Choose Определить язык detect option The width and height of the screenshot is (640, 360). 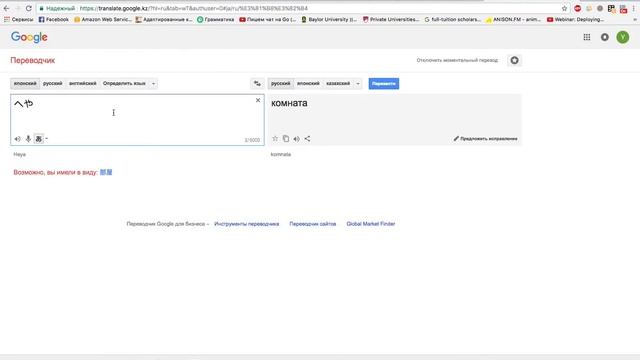124,83
